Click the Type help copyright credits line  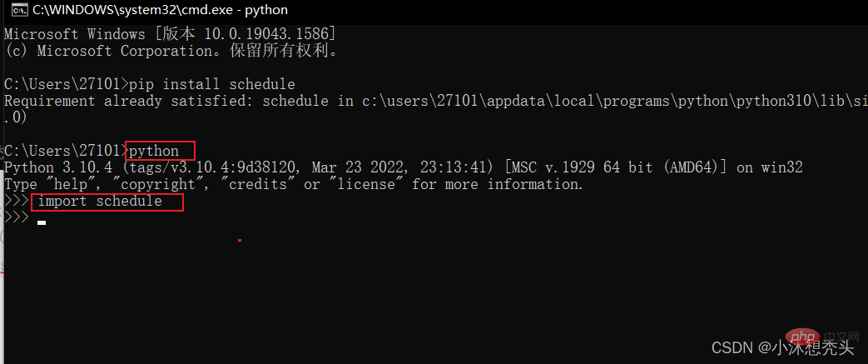point(294,184)
